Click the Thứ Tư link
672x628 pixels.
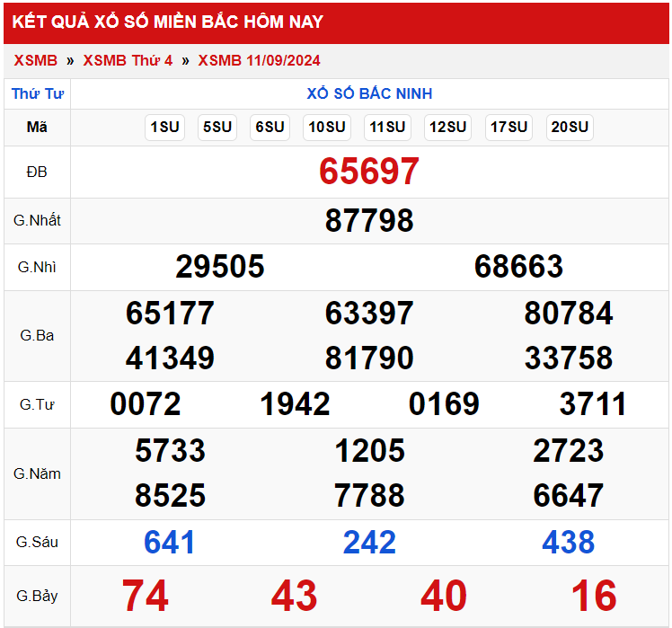pos(36,93)
